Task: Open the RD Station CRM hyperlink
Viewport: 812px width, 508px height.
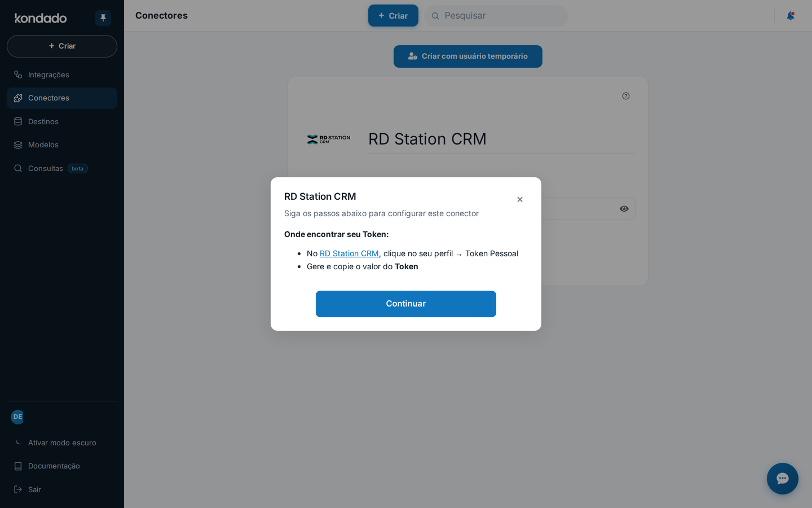Action: (349, 253)
